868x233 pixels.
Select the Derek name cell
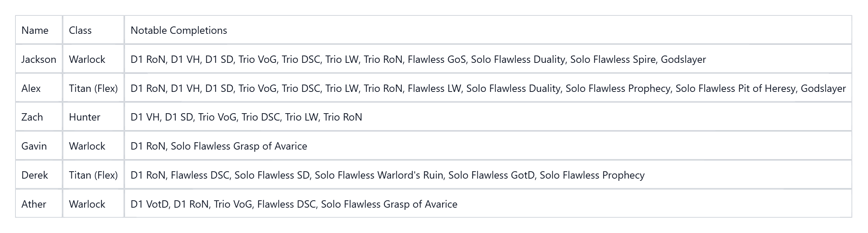click(35, 175)
